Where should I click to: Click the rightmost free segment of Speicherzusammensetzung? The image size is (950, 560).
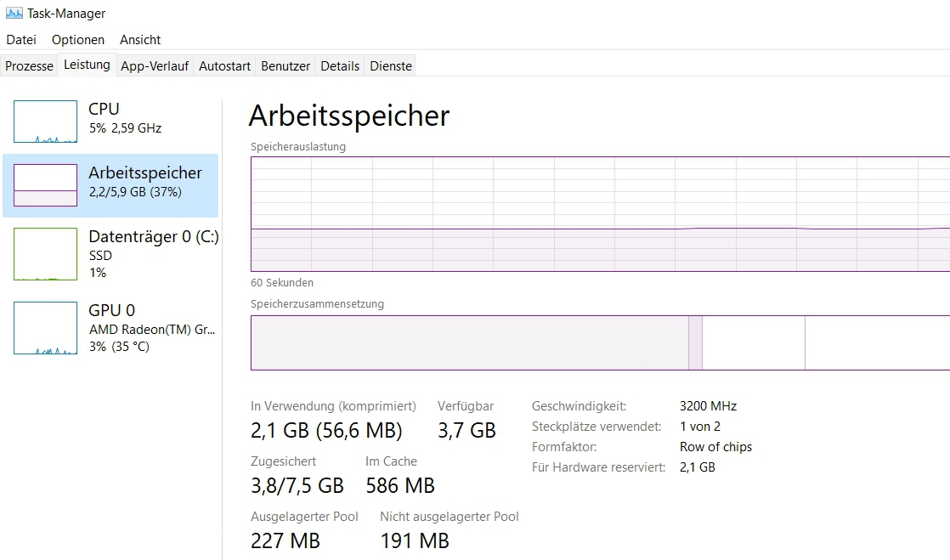(x=877, y=342)
